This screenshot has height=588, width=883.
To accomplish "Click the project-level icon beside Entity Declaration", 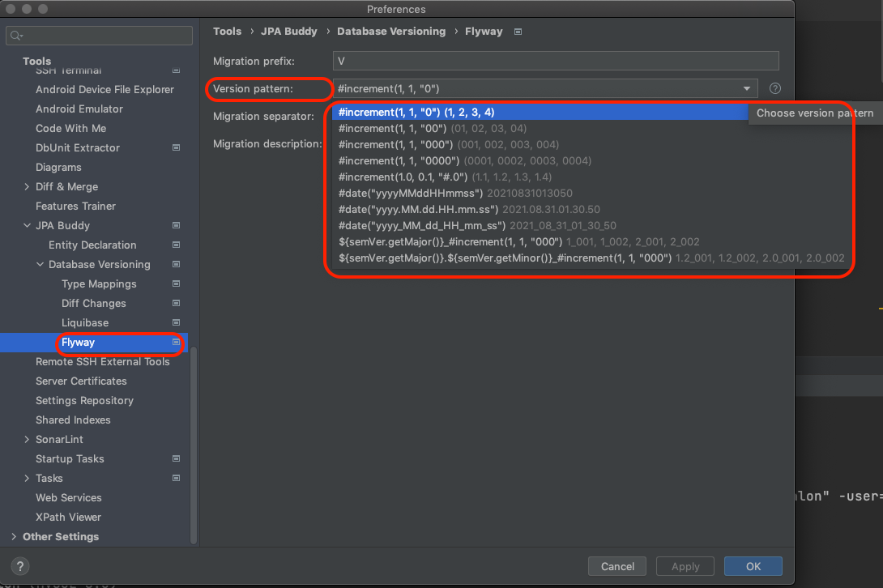I will (x=177, y=245).
